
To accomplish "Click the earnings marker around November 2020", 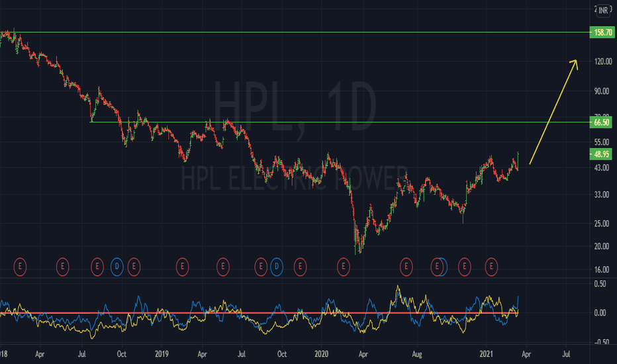I will 464,267.
